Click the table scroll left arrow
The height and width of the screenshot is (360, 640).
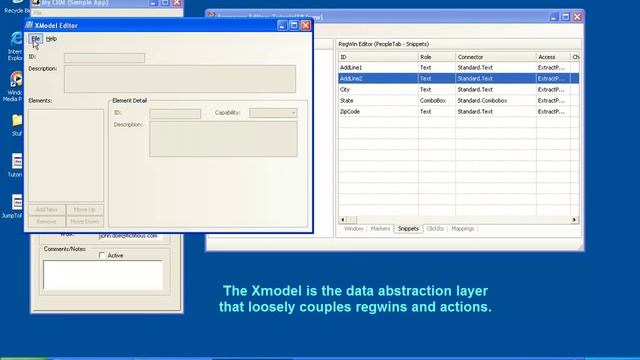(343, 220)
